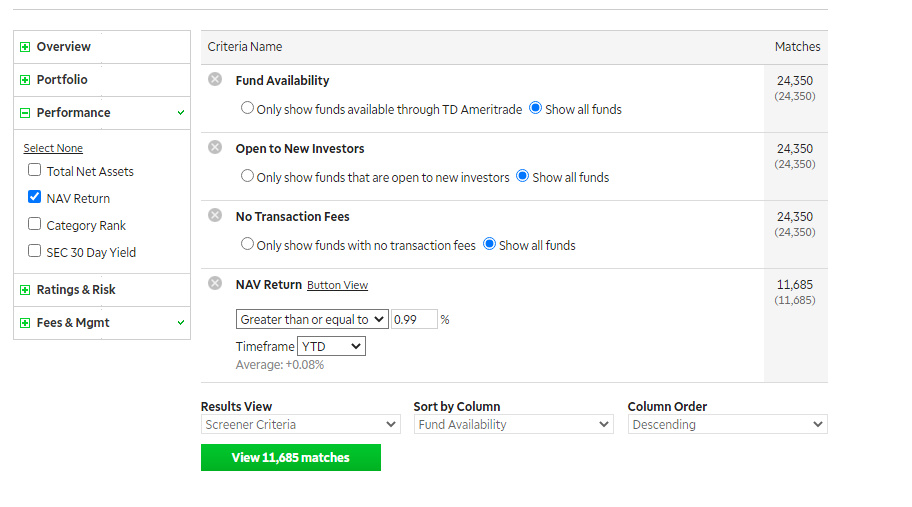The height and width of the screenshot is (507, 912).
Task: Uncheck the NAV Return checkbox
Action: pos(35,197)
